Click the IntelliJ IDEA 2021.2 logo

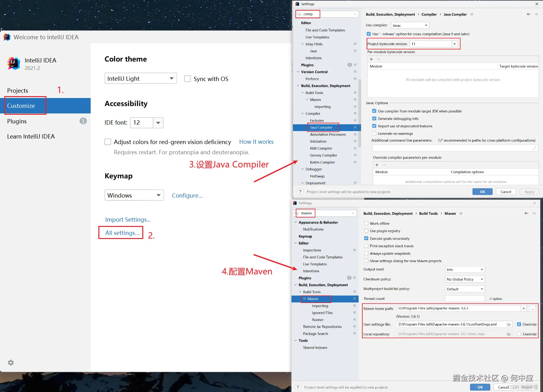coord(14,63)
